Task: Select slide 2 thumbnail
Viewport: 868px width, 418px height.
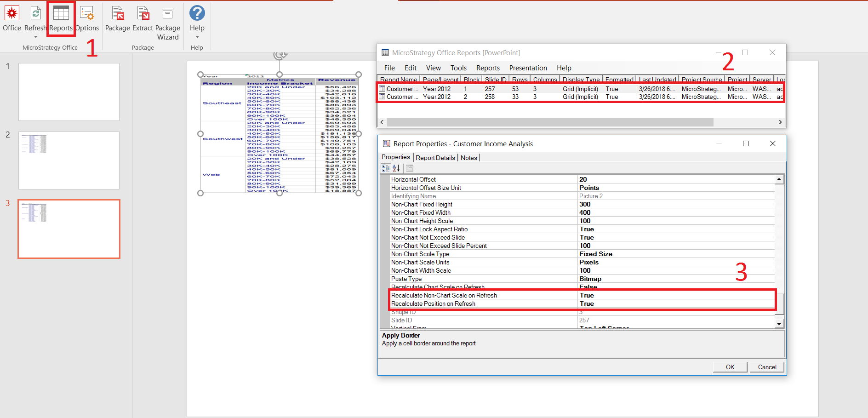Action: 69,160
